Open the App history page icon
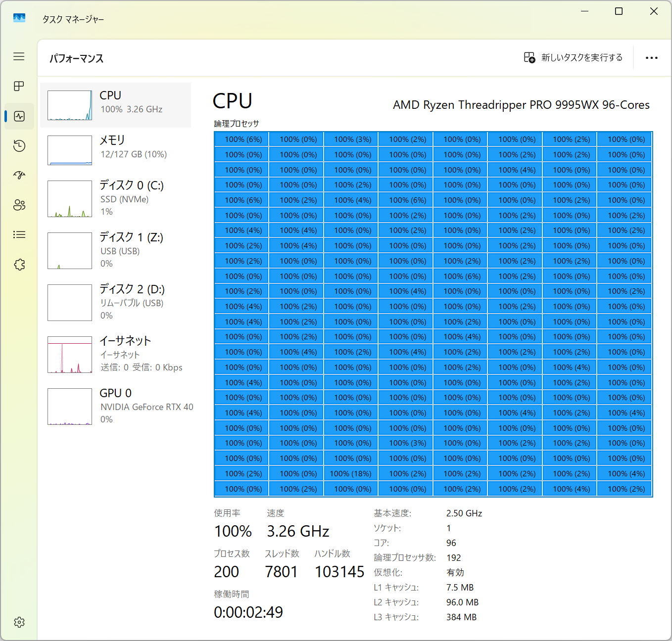 tap(19, 146)
